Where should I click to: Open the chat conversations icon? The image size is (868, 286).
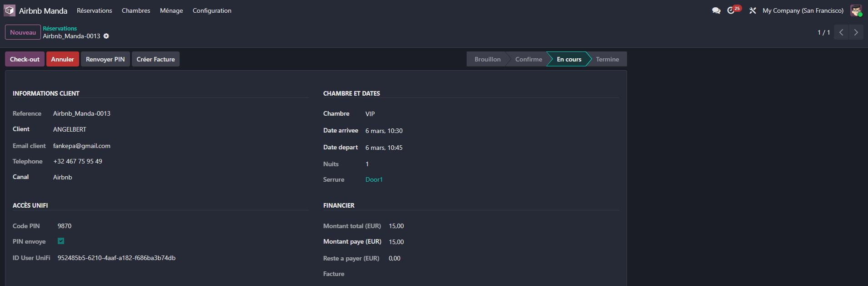tap(716, 10)
